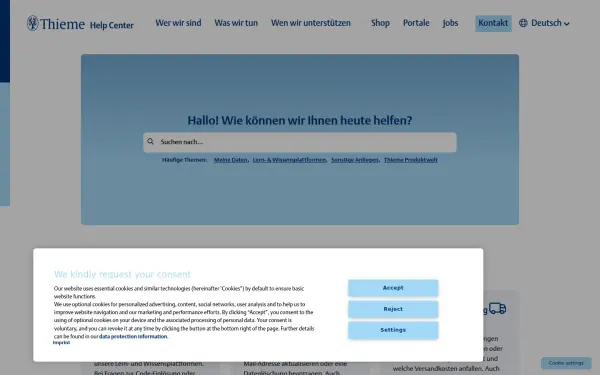Accept cookies in the consent dialog
600x375 pixels.
[x=393, y=288]
